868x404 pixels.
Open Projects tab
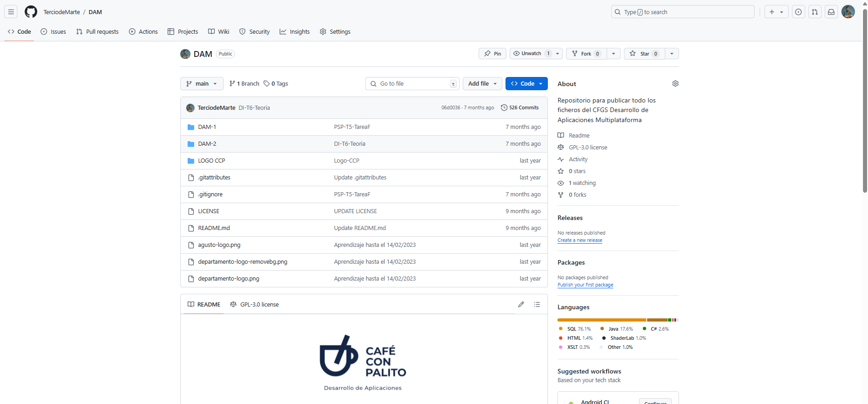(x=183, y=31)
